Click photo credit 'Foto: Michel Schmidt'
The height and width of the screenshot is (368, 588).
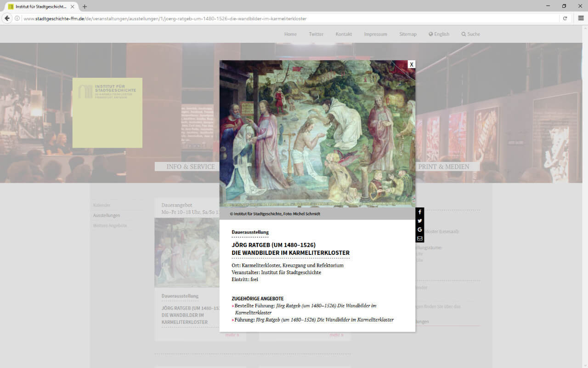[302, 214]
